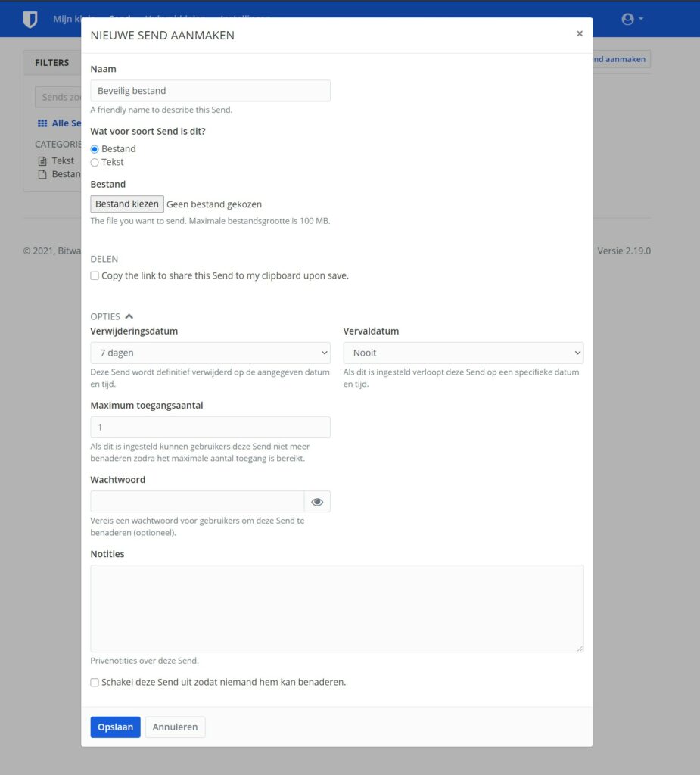
Task: Check the Schakel deze Send uit checkbox
Action: point(95,683)
